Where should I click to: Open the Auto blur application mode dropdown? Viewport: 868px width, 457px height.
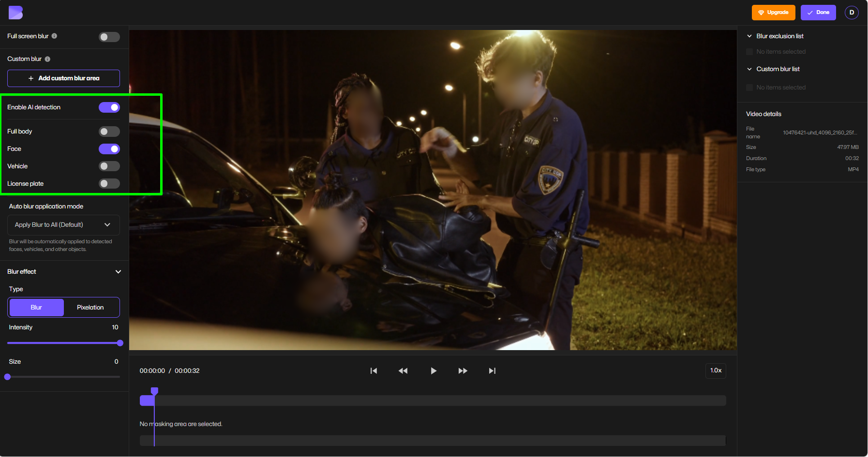(63, 225)
